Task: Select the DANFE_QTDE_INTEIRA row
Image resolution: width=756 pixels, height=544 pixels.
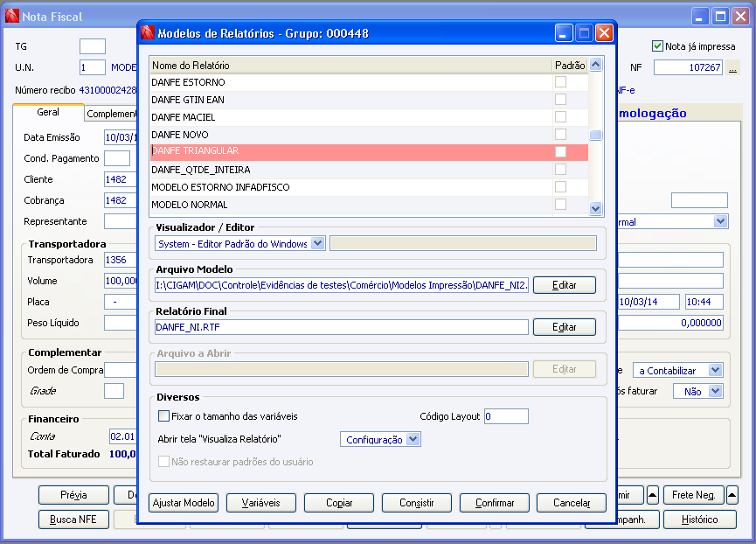Action: [x=369, y=170]
